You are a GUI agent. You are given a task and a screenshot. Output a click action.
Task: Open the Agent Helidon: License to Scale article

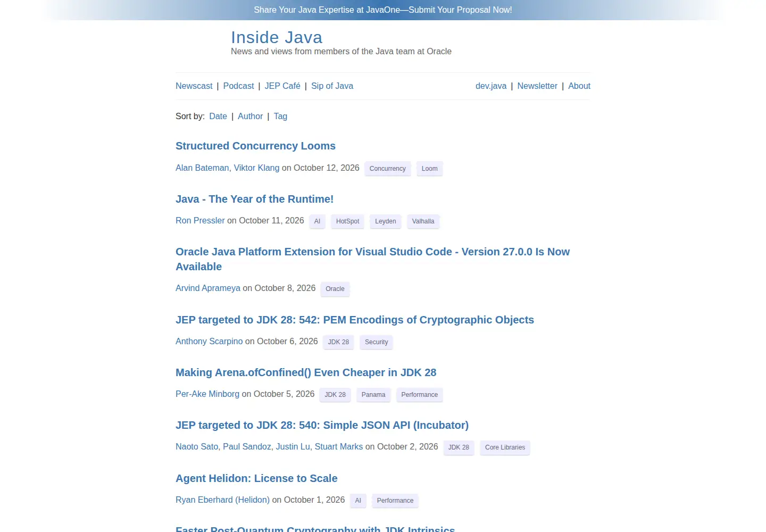[x=256, y=478]
